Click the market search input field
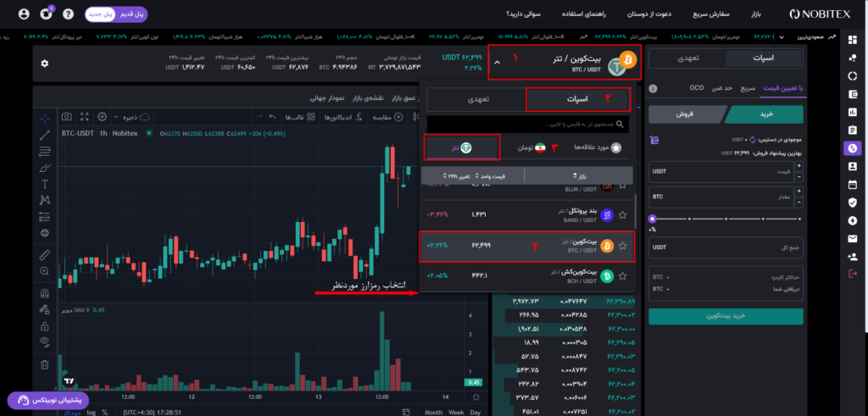 [527, 125]
